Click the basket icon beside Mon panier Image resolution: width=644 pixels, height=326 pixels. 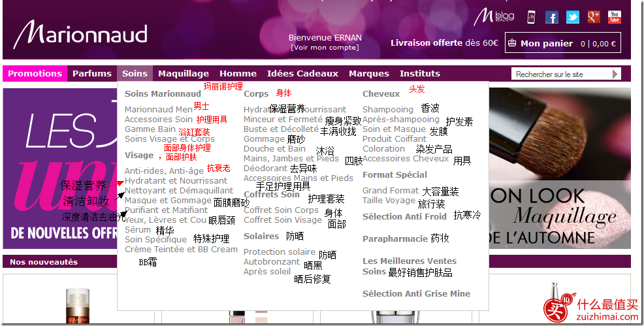512,42
